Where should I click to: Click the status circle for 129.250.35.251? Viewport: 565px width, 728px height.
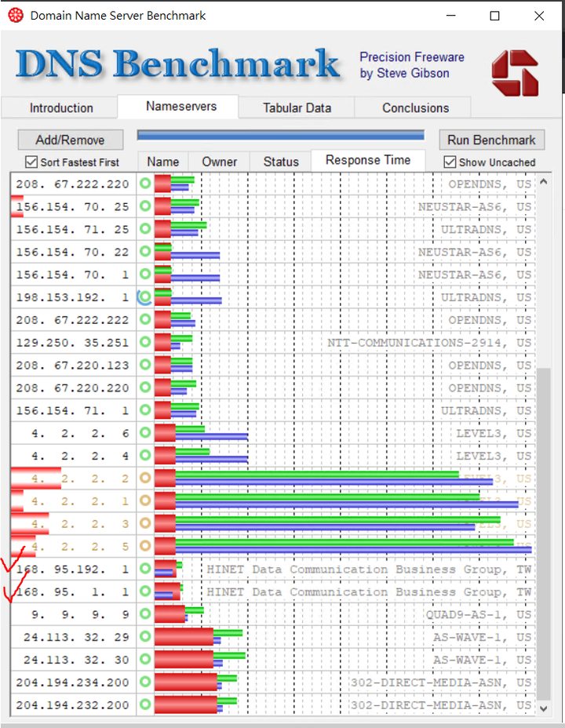pos(145,342)
